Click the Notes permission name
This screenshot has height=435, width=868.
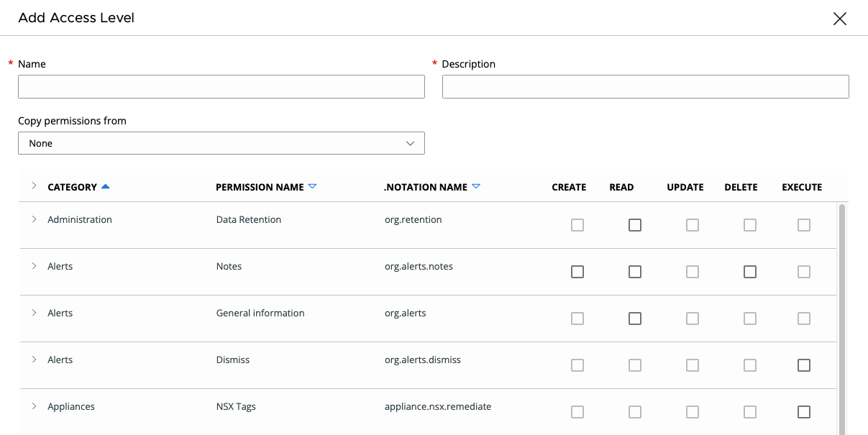coord(229,266)
